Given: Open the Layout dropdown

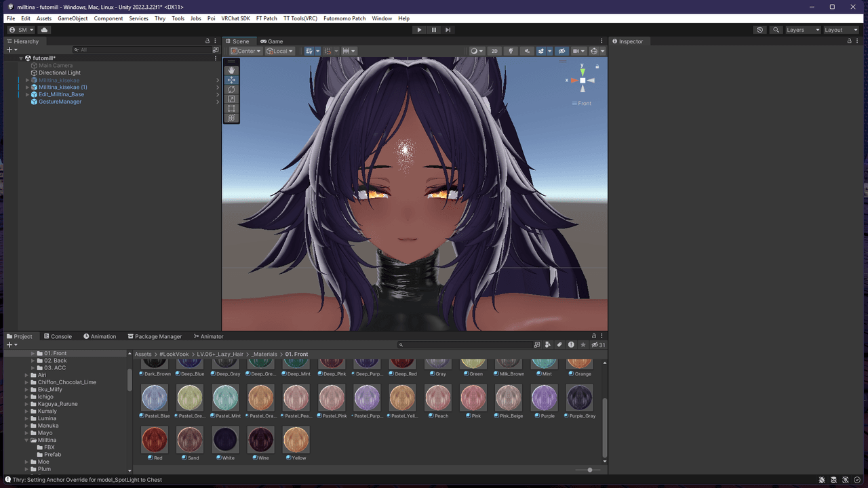Looking at the screenshot, I should [841, 30].
